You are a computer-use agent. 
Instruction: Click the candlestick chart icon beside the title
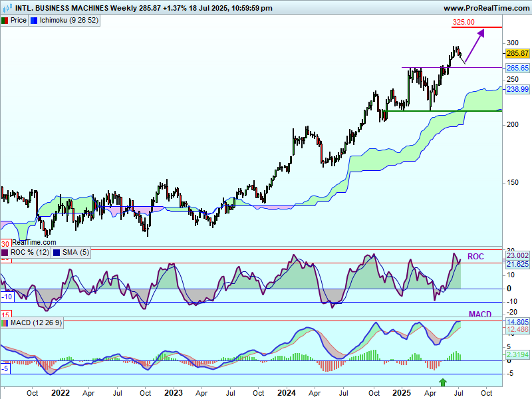(x=7, y=7)
